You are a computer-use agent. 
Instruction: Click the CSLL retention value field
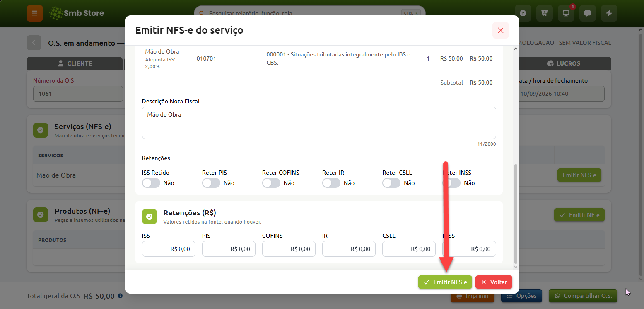(409, 249)
